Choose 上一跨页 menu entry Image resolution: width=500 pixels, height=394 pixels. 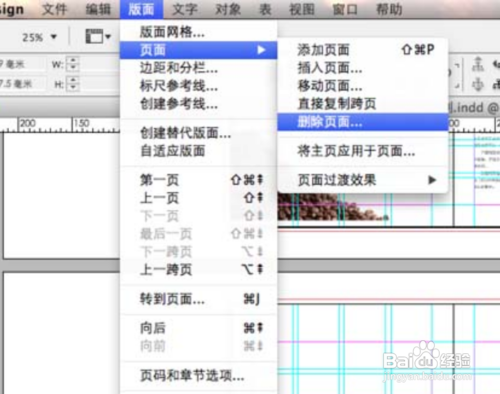(199, 269)
